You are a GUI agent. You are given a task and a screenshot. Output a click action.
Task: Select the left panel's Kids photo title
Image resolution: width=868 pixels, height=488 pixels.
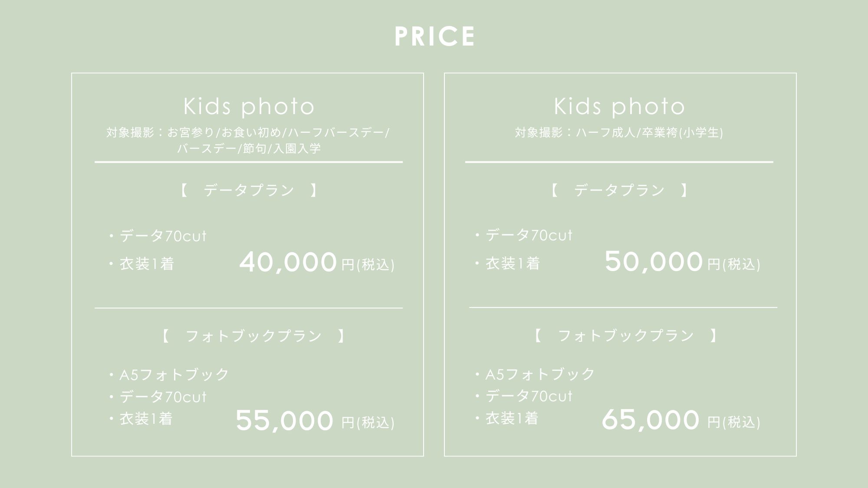coord(249,107)
